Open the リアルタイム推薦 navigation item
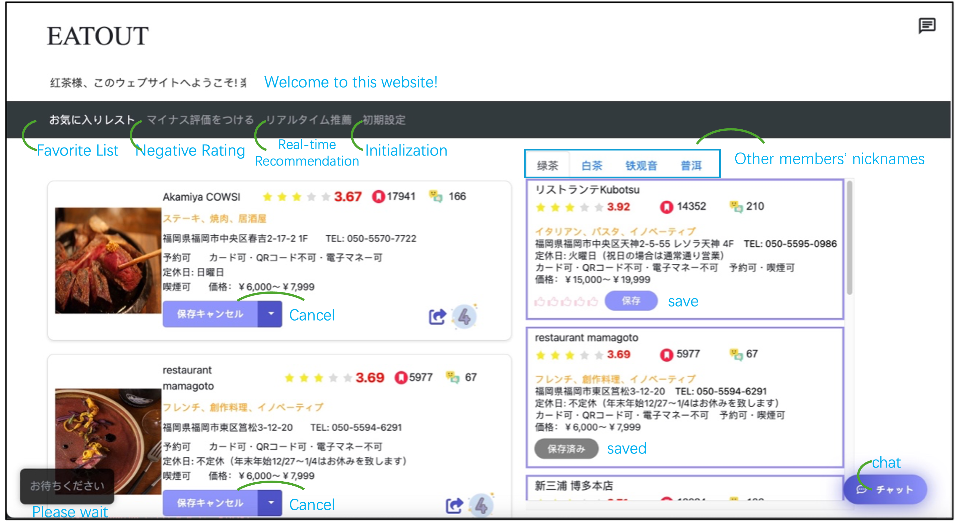Image resolution: width=980 pixels, height=531 pixels. 309,120
